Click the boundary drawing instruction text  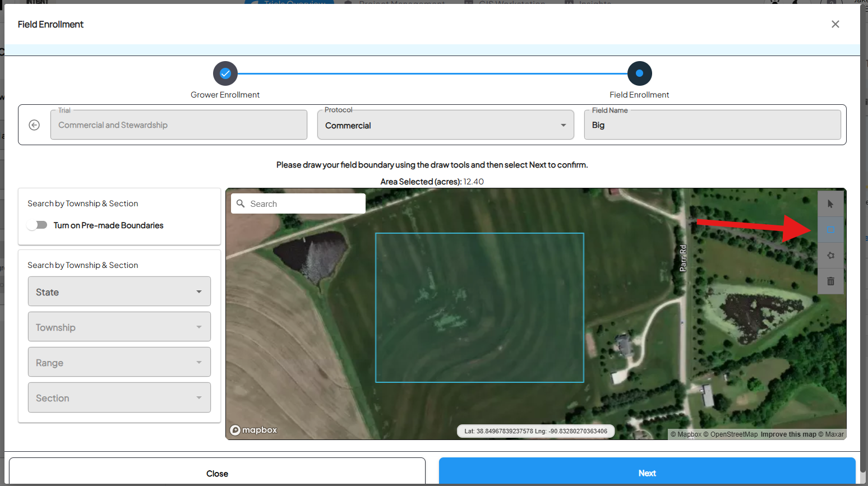(432, 165)
